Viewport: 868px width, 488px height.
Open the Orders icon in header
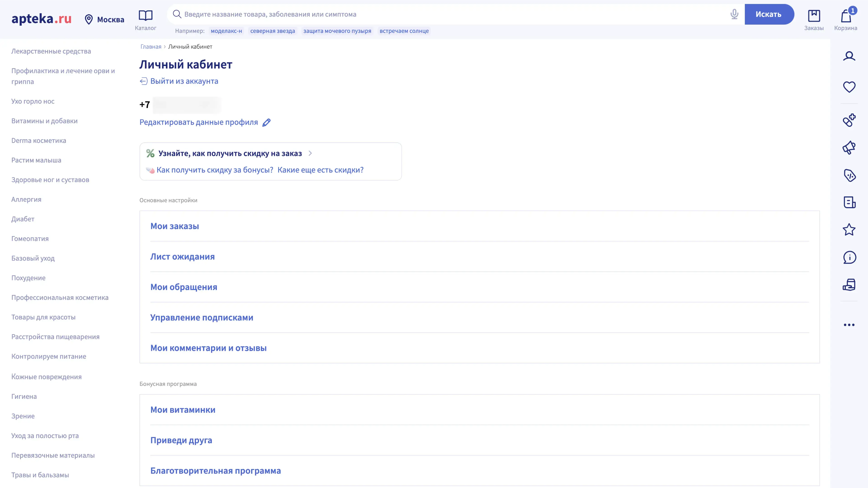pyautogui.click(x=814, y=16)
